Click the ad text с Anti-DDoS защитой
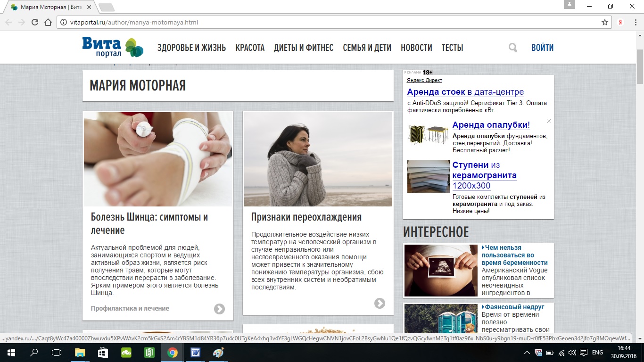 point(477,107)
